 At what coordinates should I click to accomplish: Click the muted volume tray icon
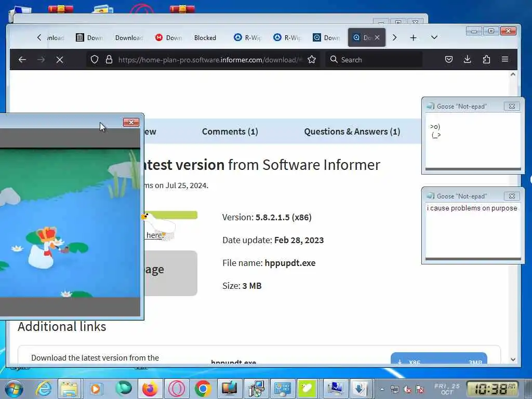407,390
